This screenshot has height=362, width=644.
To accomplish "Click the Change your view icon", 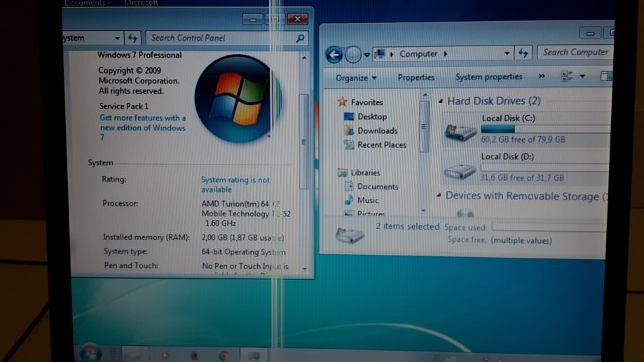I will (x=567, y=76).
